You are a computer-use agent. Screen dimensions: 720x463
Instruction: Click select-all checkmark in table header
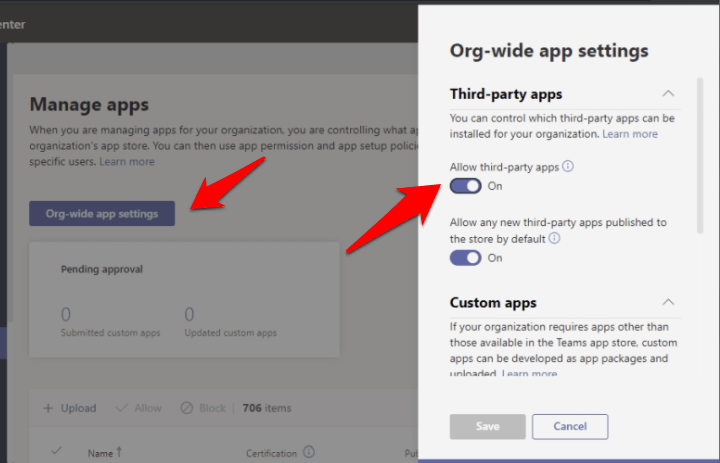[55, 452]
